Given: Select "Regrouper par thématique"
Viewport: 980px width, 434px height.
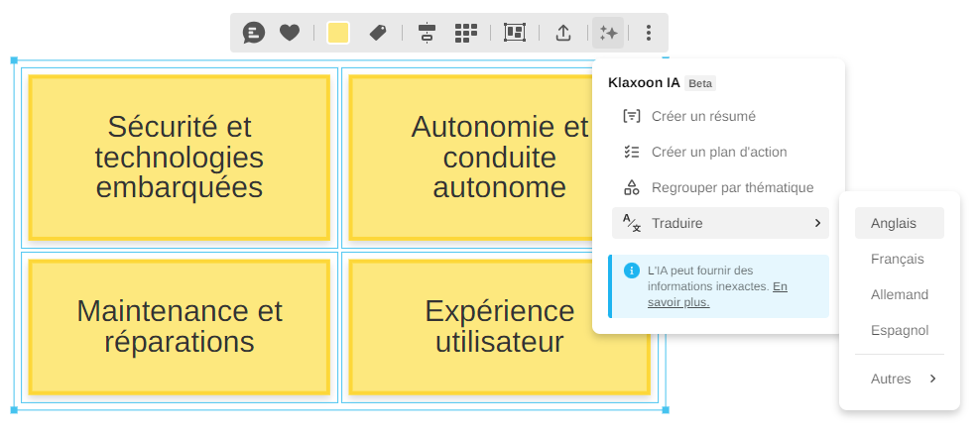Looking at the screenshot, I should [732, 187].
